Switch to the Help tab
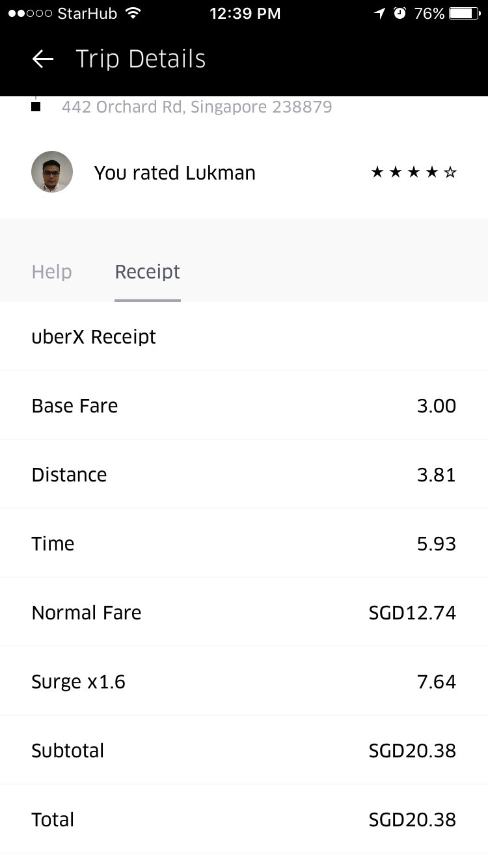 coord(51,272)
